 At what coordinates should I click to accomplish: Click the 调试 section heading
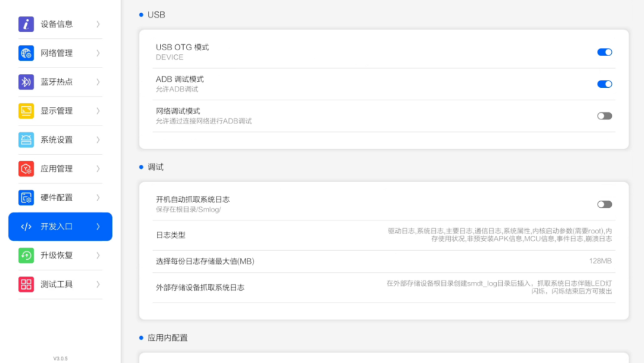pyautogui.click(x=156, y=167)
